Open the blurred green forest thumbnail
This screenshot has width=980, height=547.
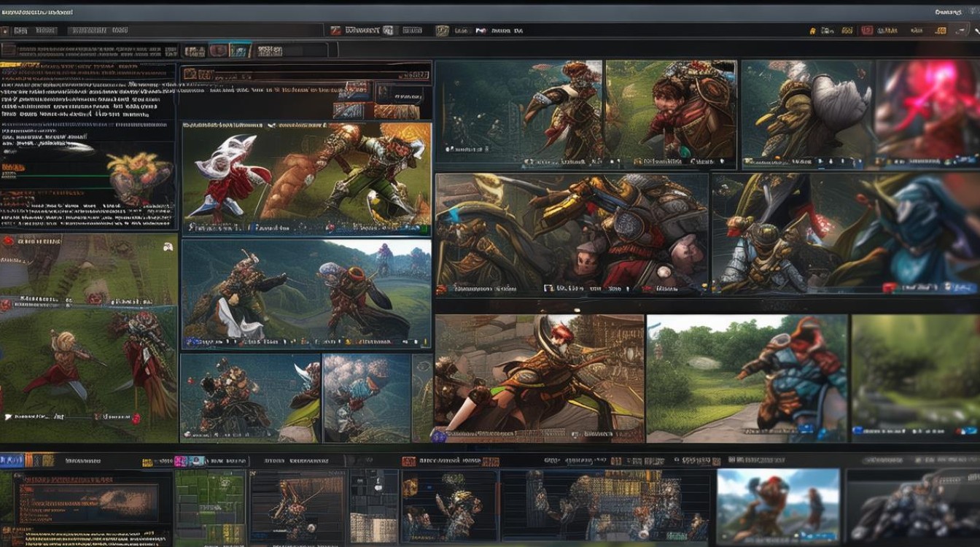(x=916, y=379)
